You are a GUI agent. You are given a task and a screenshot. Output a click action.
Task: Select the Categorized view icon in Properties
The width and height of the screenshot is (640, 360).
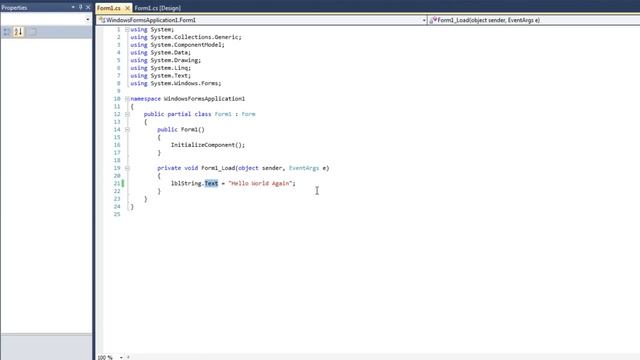point(7,32)
